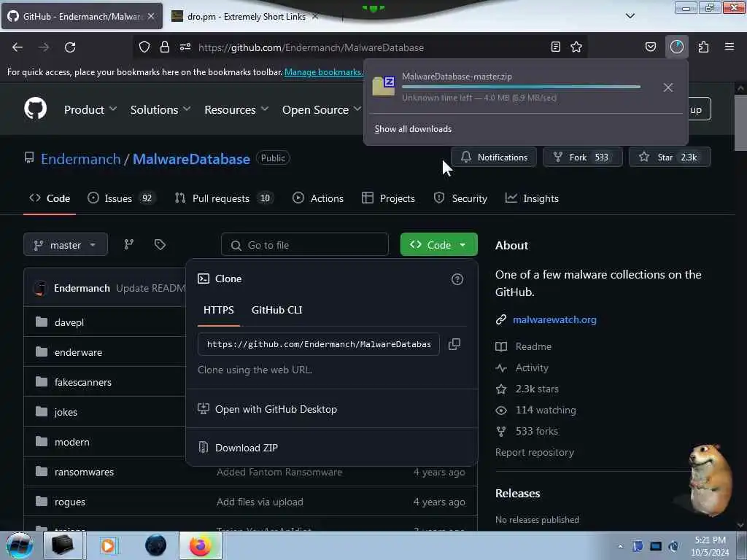Open the downloads toolbar button
This screenshot has height=560, width=747.
(677, 47)
